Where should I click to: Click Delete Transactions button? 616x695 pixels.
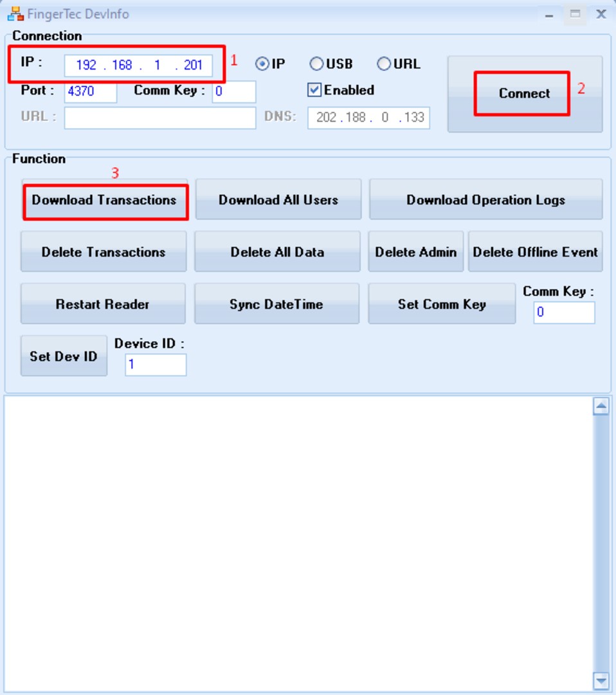(x=104, y=252)
